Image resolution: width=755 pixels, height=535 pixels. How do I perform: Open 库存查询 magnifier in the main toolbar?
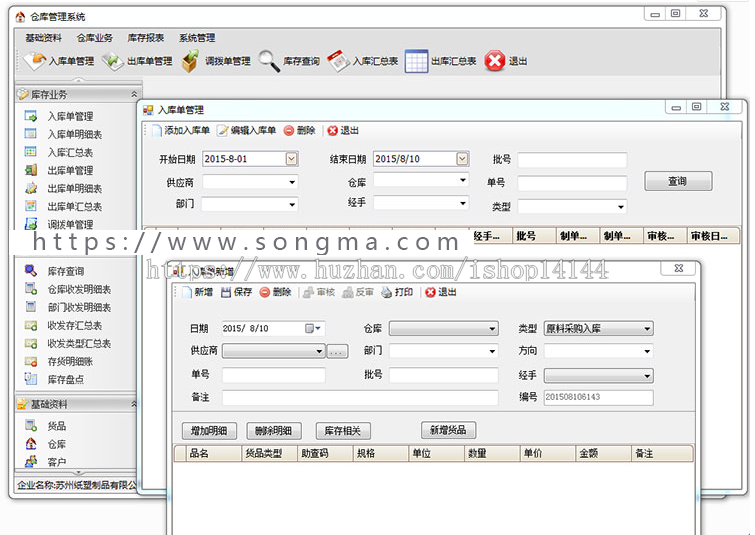289,61
